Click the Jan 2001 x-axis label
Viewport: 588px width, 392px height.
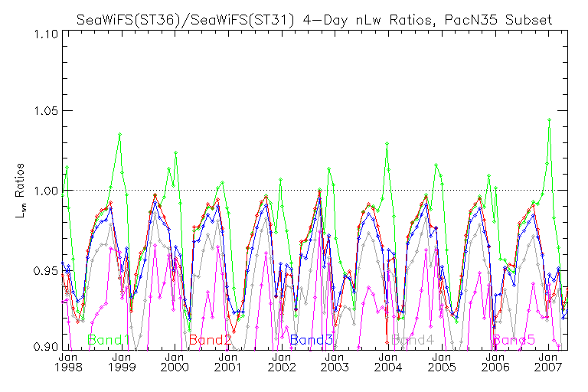pos(228,362)
